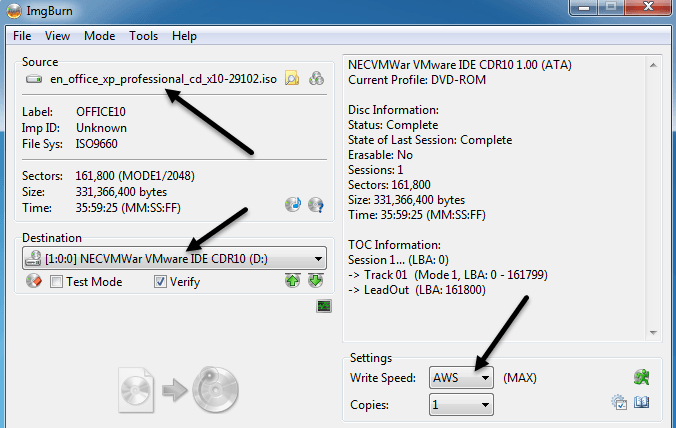Click the 331,366,400 bytes size in Source

[121, 192]
